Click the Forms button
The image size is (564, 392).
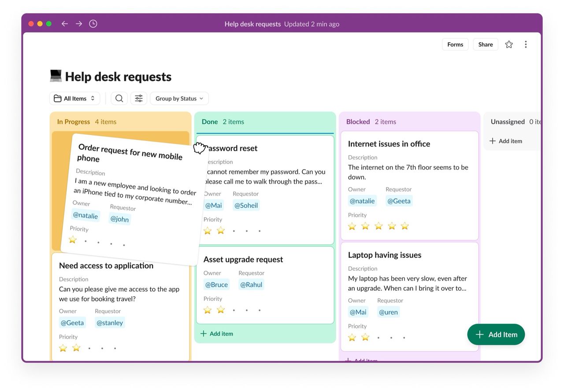(455, 44)
